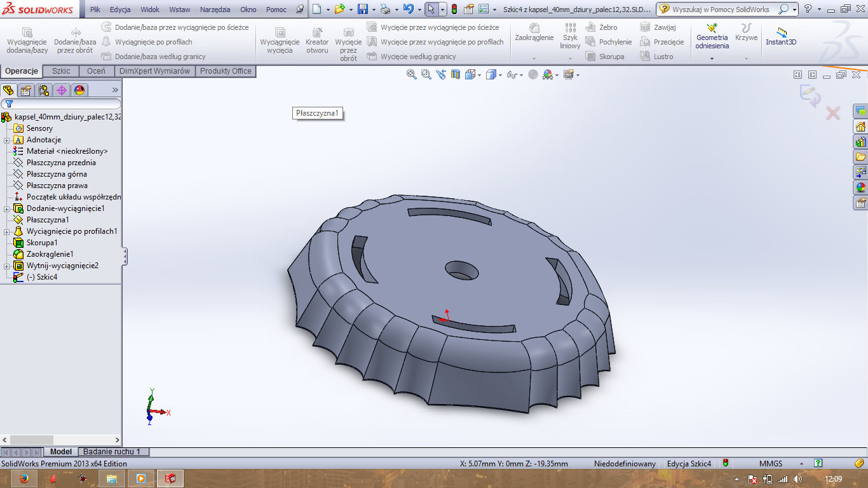This screenshot has width=868, height=488.
Task: Expand the Wyciągnięcie po profilach1 node
Action: [6, 231]
